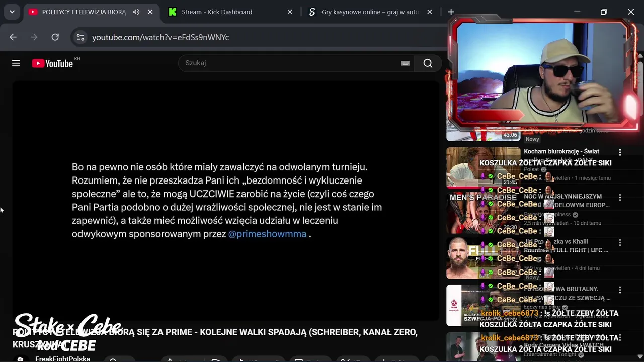
Task: Click the 'Entertainment Tonight' channel name
Action: coord(551,355)
